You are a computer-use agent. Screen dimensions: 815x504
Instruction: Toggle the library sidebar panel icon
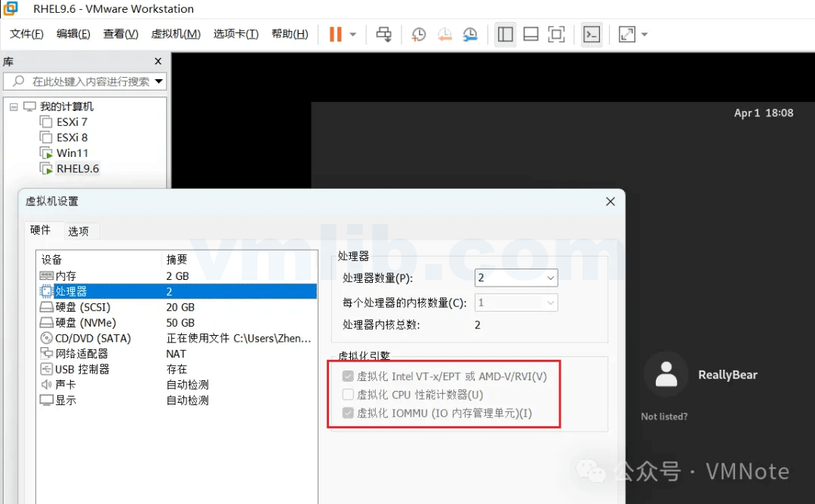click(x=506, y=34)
